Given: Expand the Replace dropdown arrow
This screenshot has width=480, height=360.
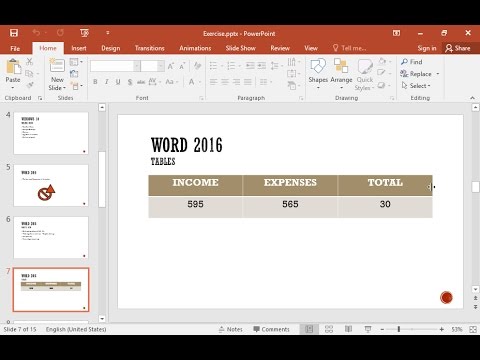Looking at the screenshot, I should click(438, 74).
